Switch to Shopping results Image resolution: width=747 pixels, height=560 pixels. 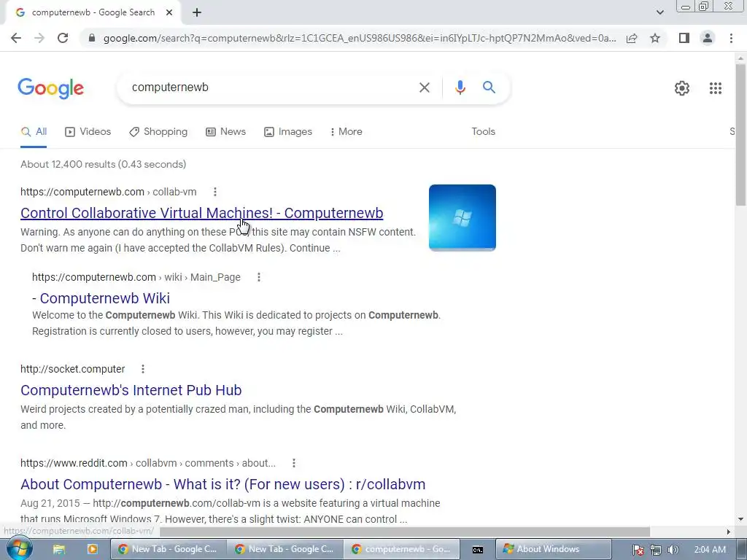(x=158, y=132)
